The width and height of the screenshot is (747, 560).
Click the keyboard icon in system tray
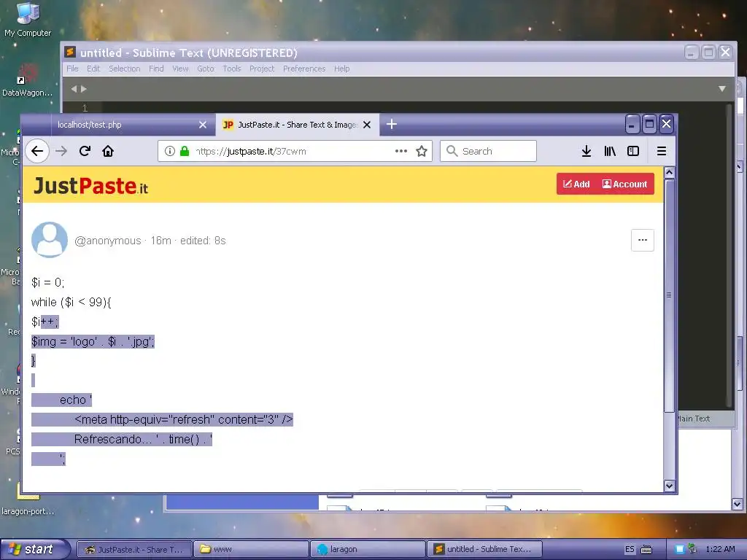click(x=646, y=549)
